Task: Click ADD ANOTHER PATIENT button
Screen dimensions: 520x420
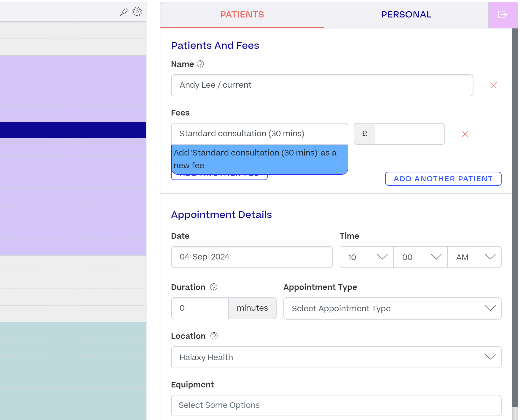Action: pos(443,179)
